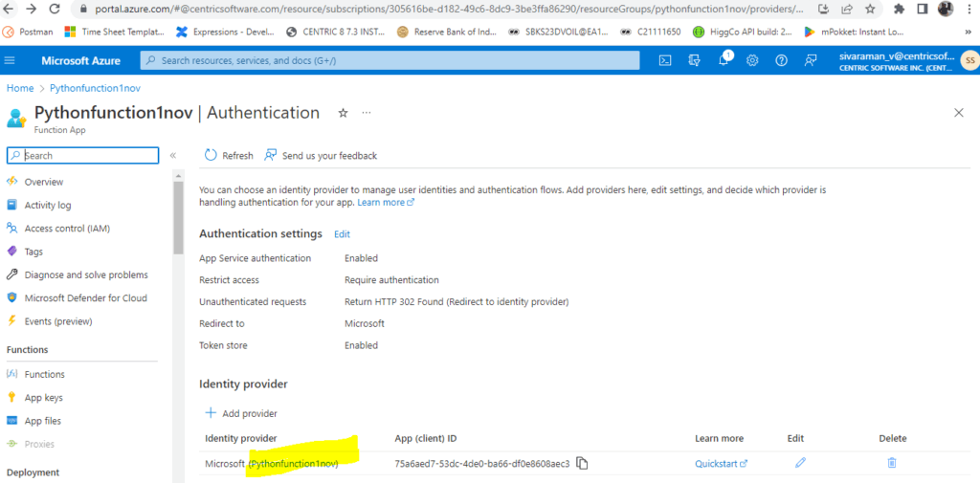Pin Pythonfunction1nov with the star icon

tap(343, 113)
